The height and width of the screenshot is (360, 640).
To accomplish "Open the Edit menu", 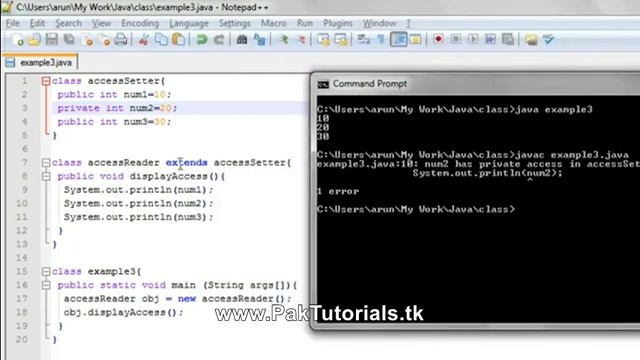I will (37, 23).
